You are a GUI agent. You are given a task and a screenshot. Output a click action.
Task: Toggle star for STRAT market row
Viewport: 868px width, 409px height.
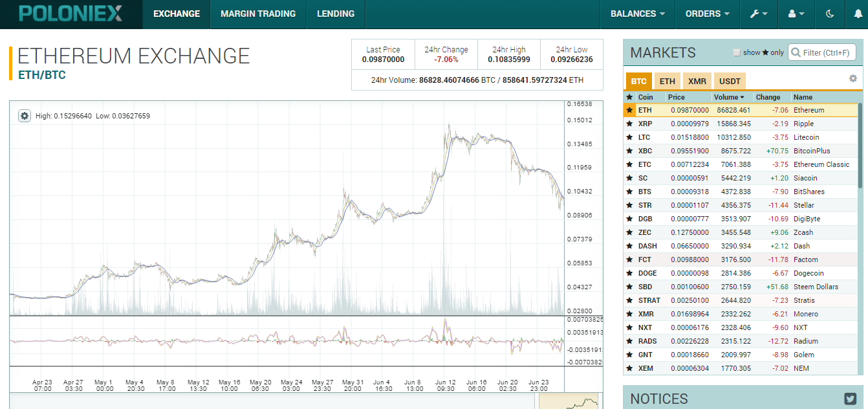[x=629, y=300]
